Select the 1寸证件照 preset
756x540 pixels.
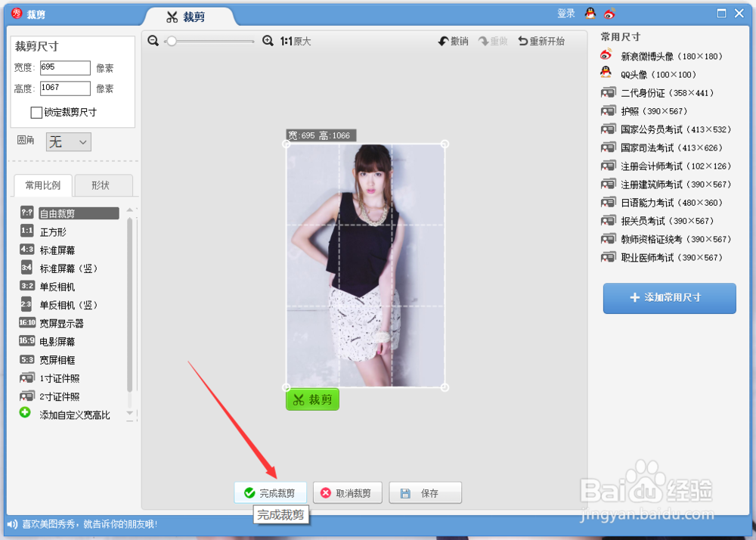(x=49, y=378)
